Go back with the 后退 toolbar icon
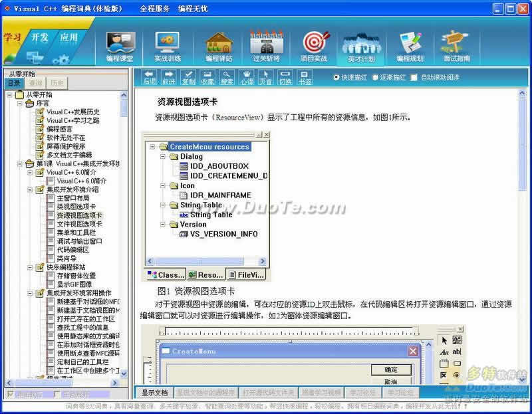Viewport: 532px width, 414px height. point(150,77)
